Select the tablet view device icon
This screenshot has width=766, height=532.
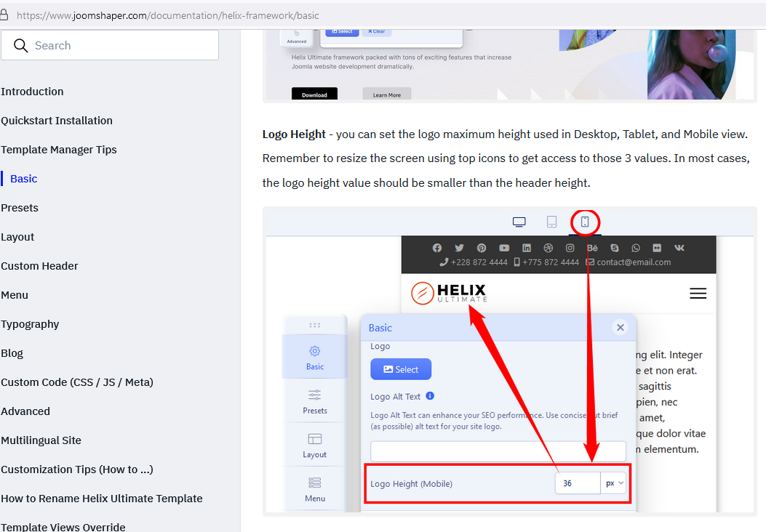551,222
